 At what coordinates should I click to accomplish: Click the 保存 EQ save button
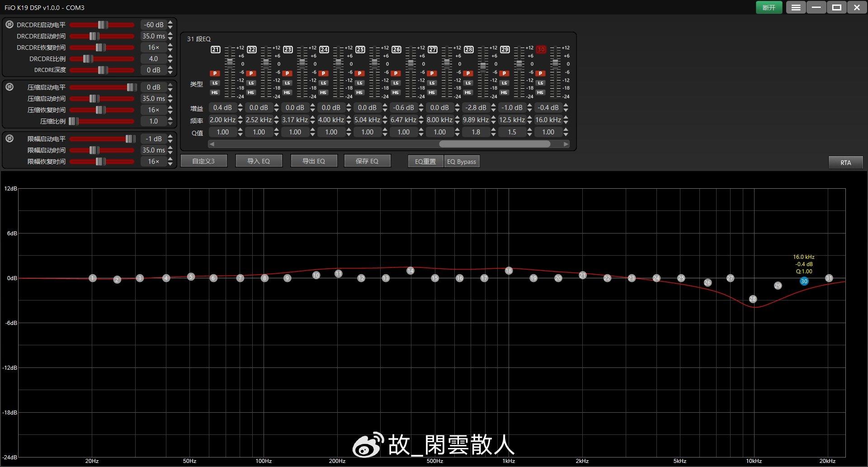click(x=367, y=161)
